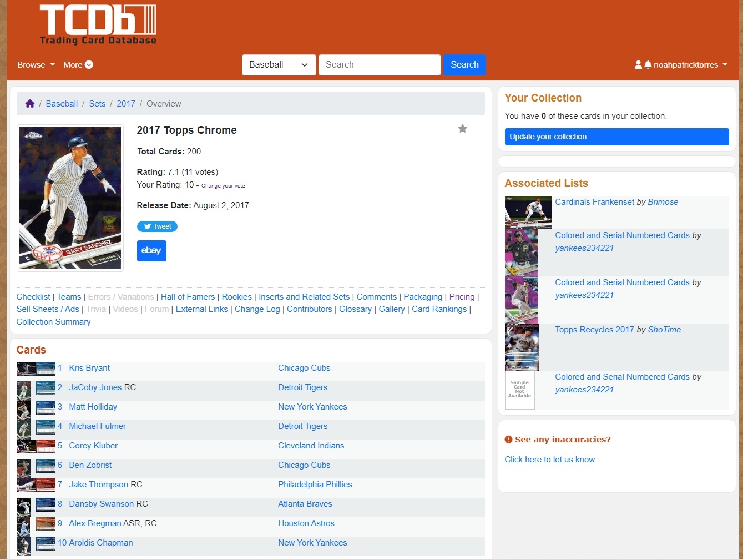This screenshot has height=560, width=743.
Task: Open JaCoby Jones card link
Action: tap(95, 387)
